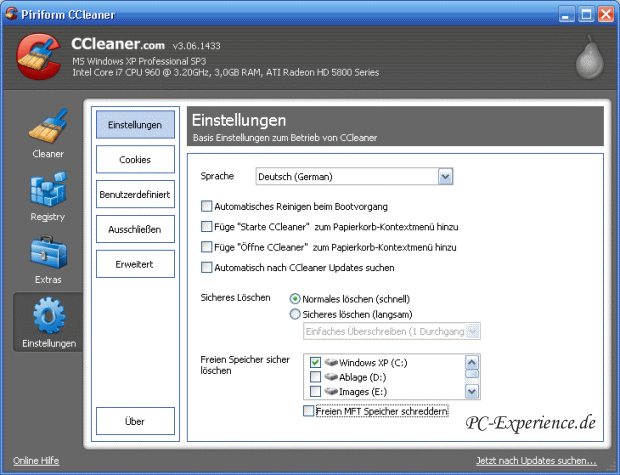Toggle Automatisch nach CCleaner Updates suchen
Viewport: 620px width, 475px height.
207,268
